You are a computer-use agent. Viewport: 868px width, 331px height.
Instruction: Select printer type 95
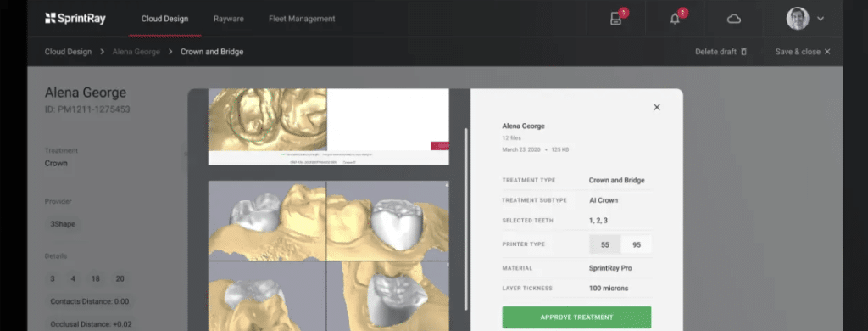click(x=637, y=244)
